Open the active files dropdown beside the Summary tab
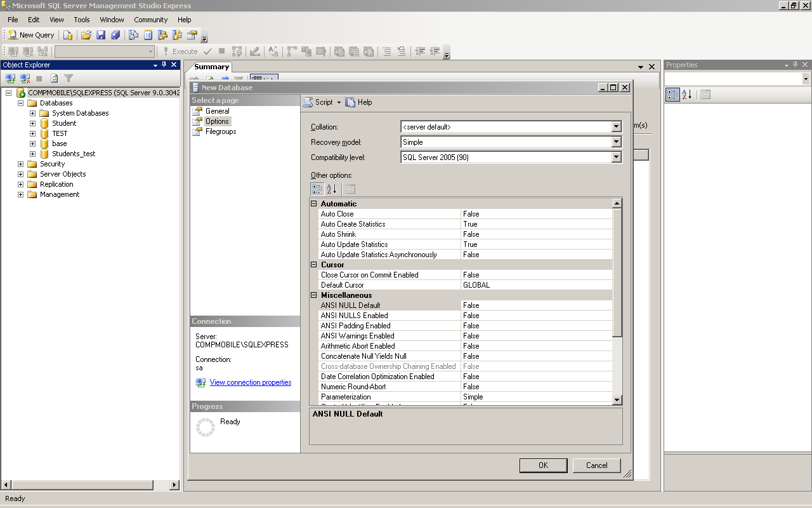The width and height of the screenshot is (812, 508). pyautogui.click(x=641, y=67)
